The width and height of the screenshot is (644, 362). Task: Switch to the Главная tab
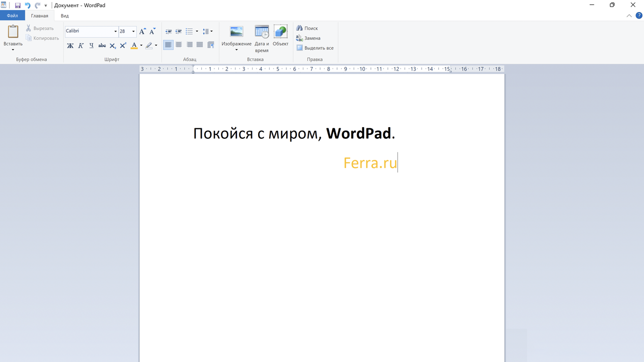click(40, 16)
